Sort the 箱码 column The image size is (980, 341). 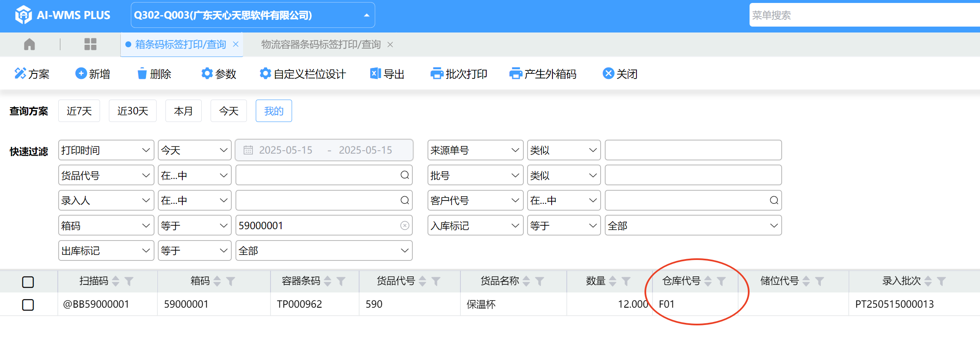click(217, 281)
